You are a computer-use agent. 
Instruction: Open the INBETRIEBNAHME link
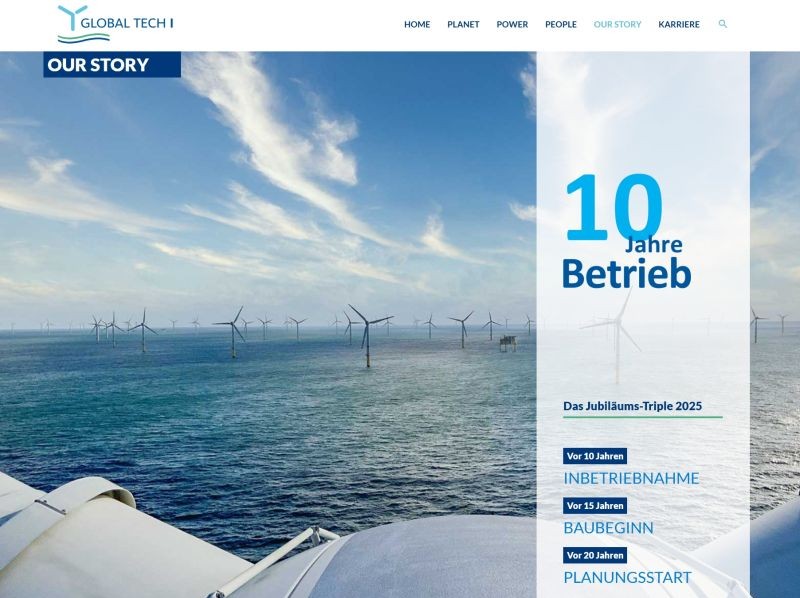[x=631, y=478]
